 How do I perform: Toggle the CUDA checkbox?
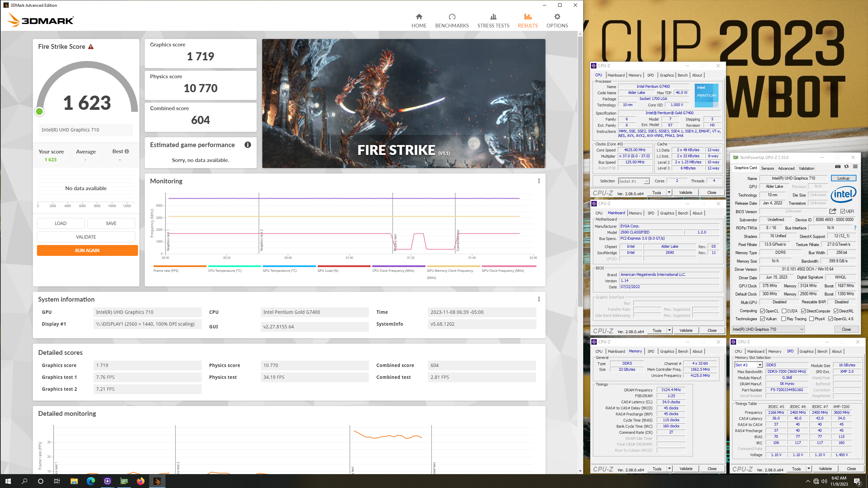click(784, 311)
